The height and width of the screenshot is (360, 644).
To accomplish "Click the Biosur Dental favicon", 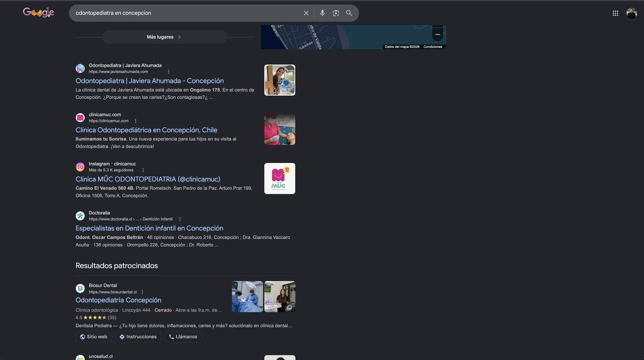I will pos(80,289).
